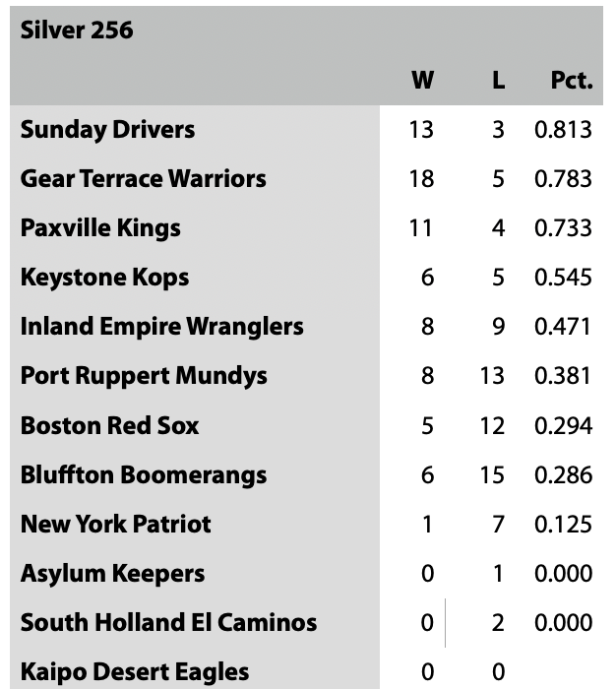616x689 pixels.
Task: Select the Sunday Drivers team name
Action: [x=107, y=130]
